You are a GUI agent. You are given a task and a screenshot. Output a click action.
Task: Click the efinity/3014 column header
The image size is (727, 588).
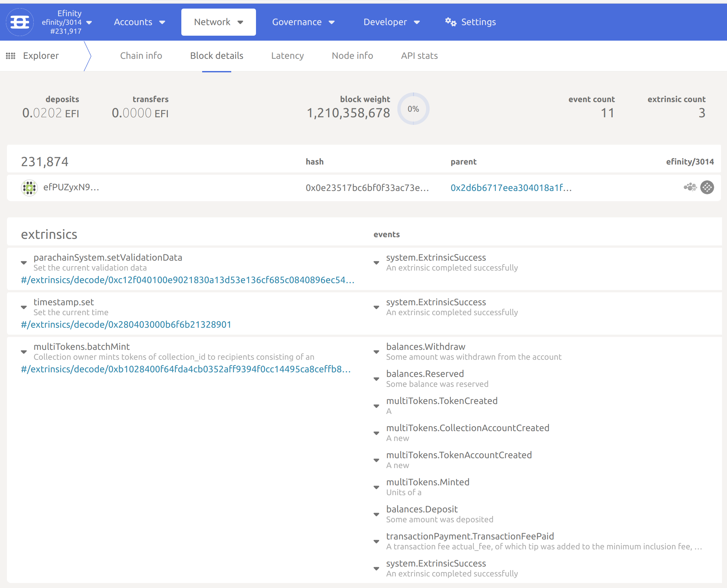690,162
